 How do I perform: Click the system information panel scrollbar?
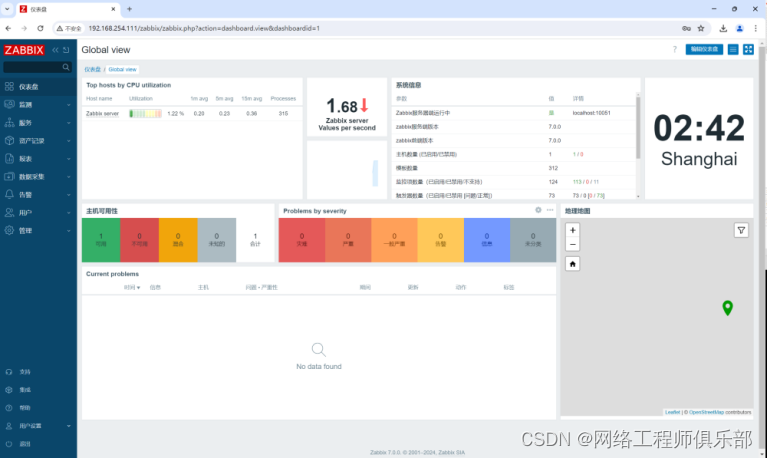click(638, 127)
